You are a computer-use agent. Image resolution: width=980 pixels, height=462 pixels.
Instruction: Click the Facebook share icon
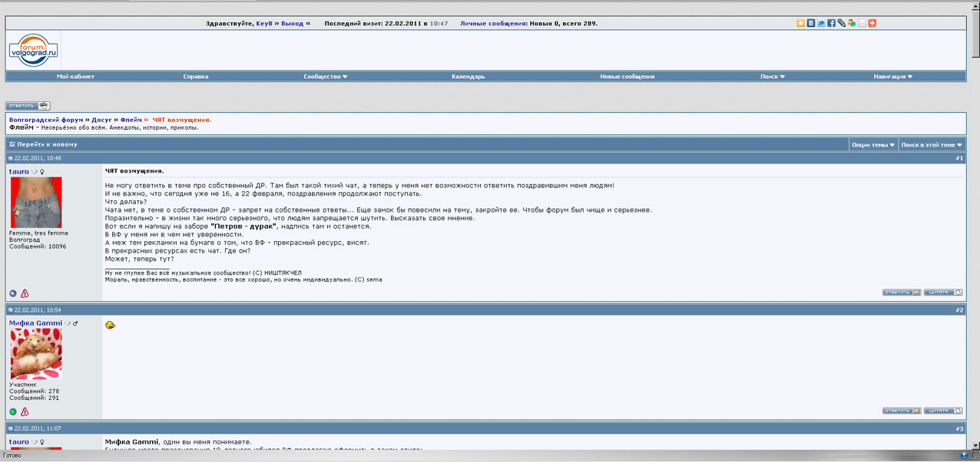pyautogui.click(x=831, y=23)
